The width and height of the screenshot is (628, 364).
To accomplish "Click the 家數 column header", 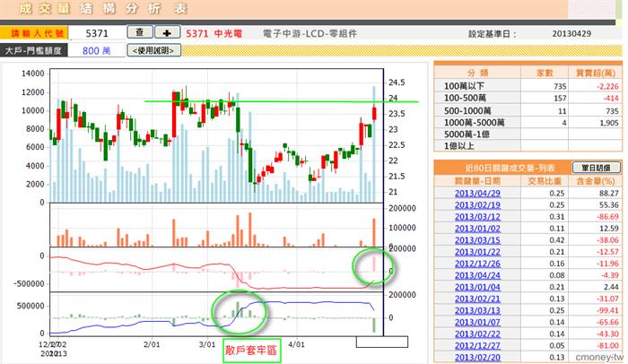I will (x=545, y=73).
